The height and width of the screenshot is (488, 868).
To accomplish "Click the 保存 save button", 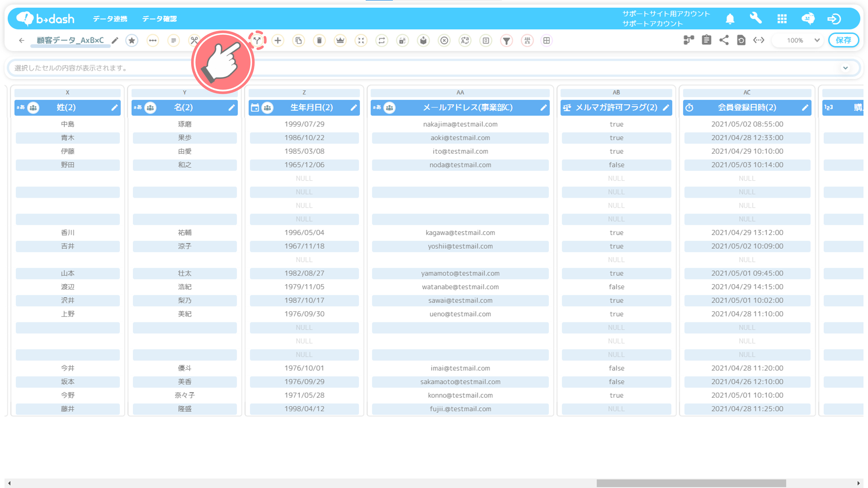I will click(x=843, y=40).
